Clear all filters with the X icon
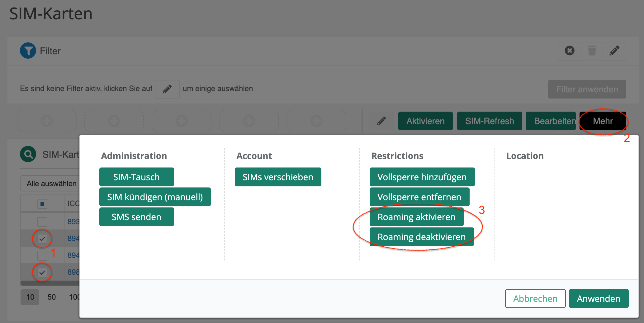 [x=569, y=51]
